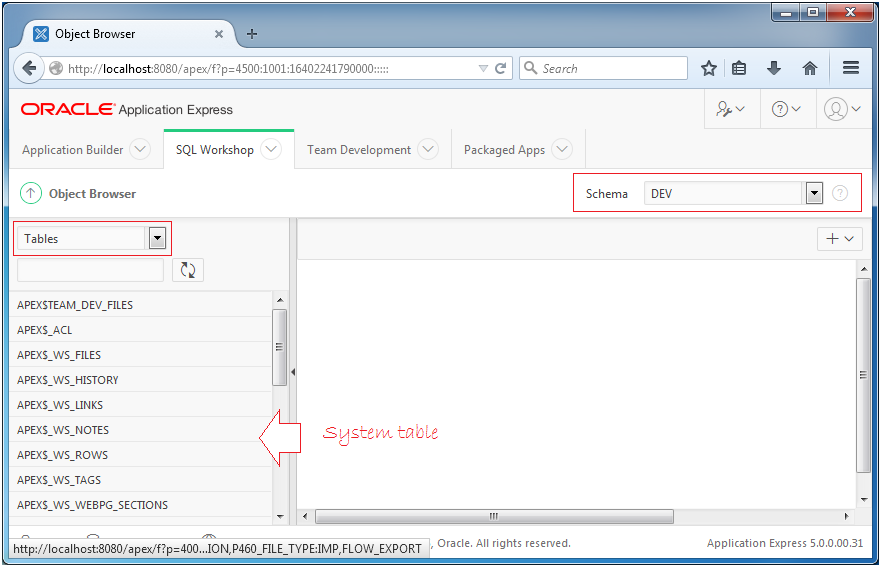Select the APEX$_ACL table

pyautogui.click(x=140, y=330)
